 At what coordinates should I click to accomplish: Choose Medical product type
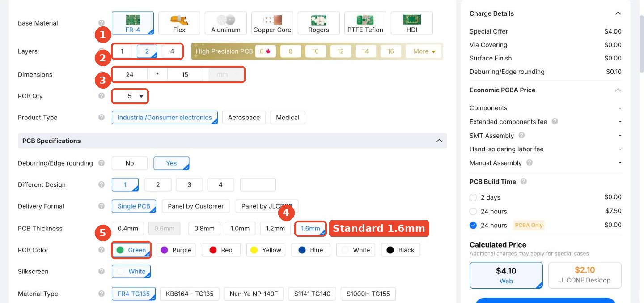[288, 118]
